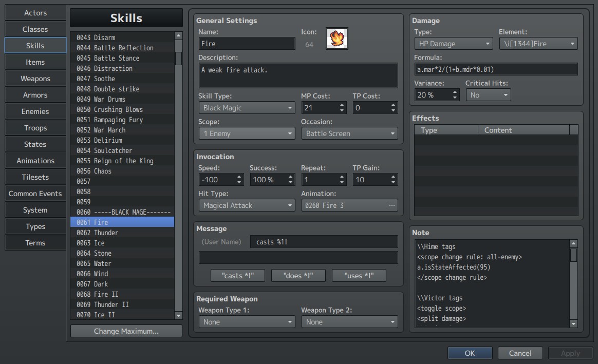Insert the "casts *!" message preset
Image resolution: width=598 pixels, height=364 pixels.
click(237, 276)
